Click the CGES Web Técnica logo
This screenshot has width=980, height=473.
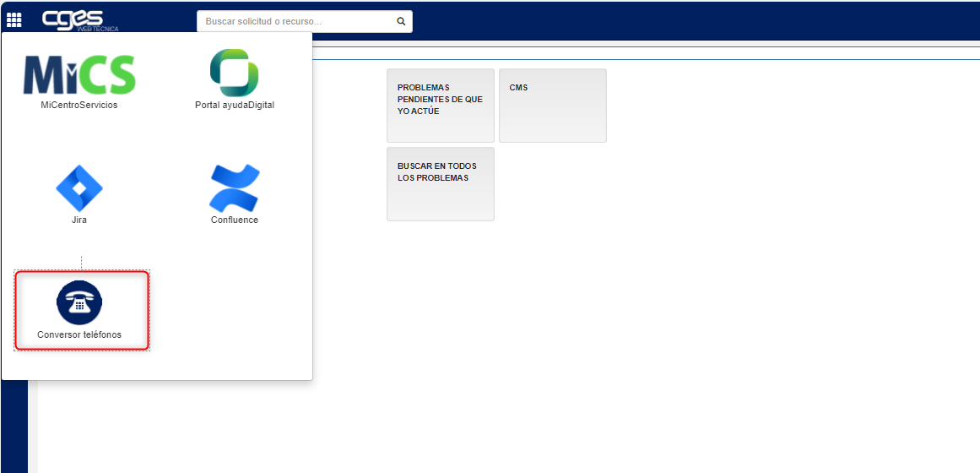pyautogui.click(x=80, y=20)
